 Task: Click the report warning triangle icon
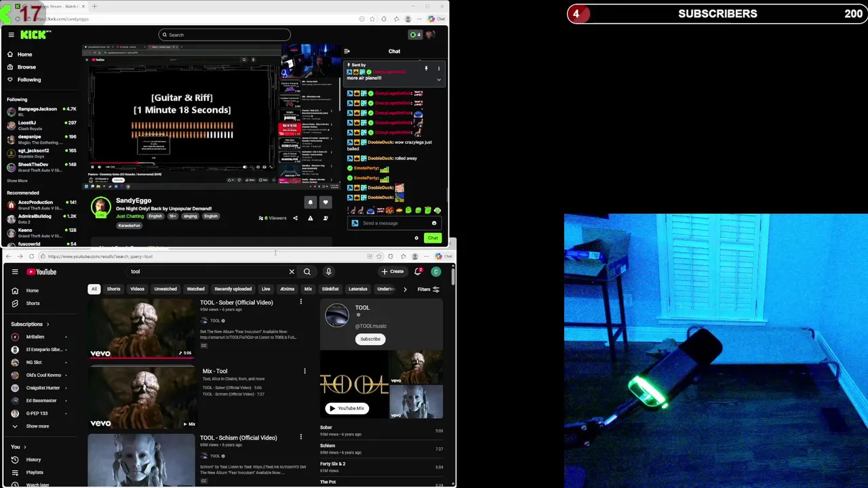311,218
